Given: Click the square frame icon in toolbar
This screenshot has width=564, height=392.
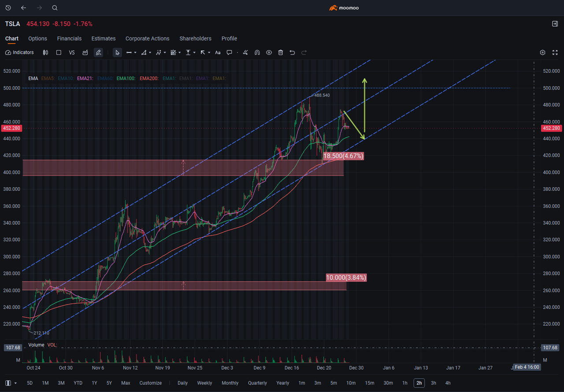Looking at the screenshot, I should (x=59, y=52).
